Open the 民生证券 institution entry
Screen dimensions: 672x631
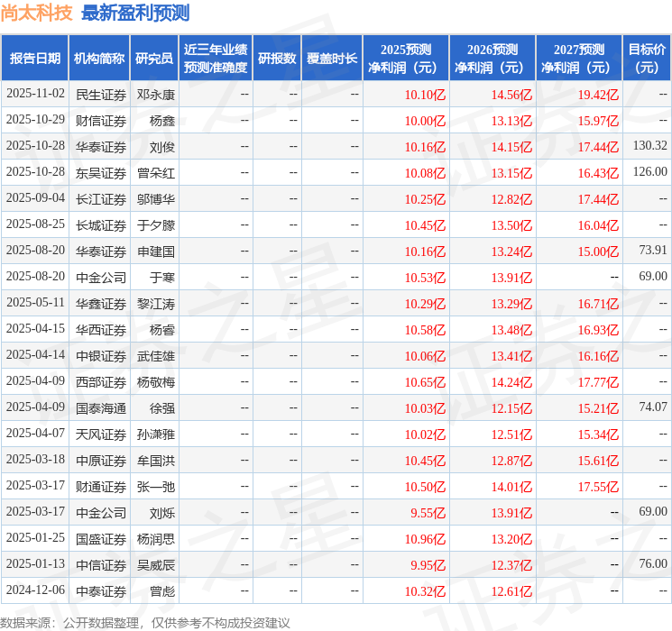[101, 94]
